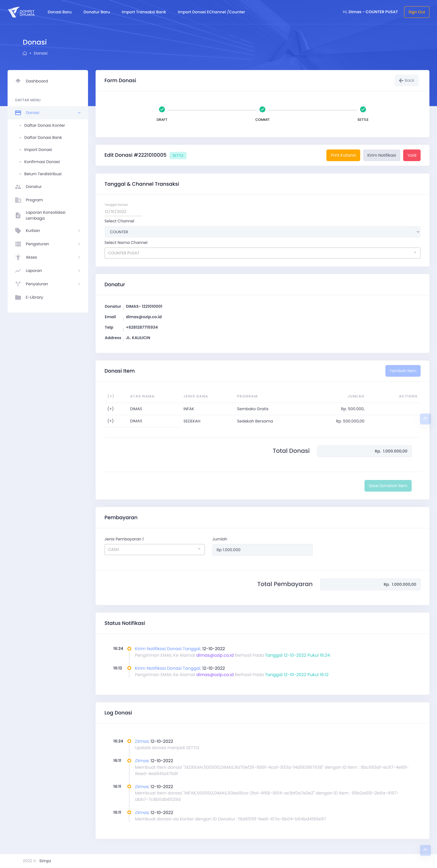
Task: Click the home breadcrumb icon
Action: pos(25,53)
